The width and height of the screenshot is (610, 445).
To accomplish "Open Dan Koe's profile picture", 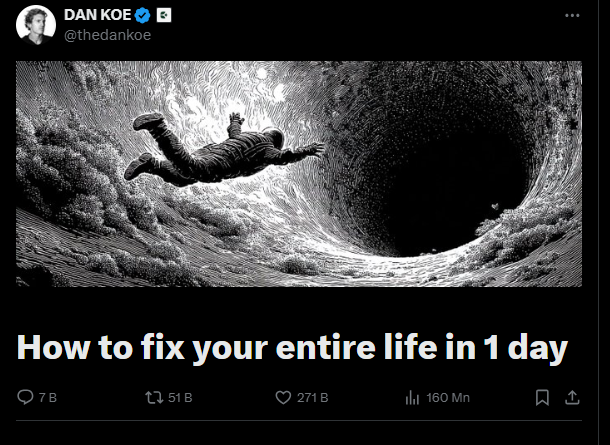I will pos(36,25).
